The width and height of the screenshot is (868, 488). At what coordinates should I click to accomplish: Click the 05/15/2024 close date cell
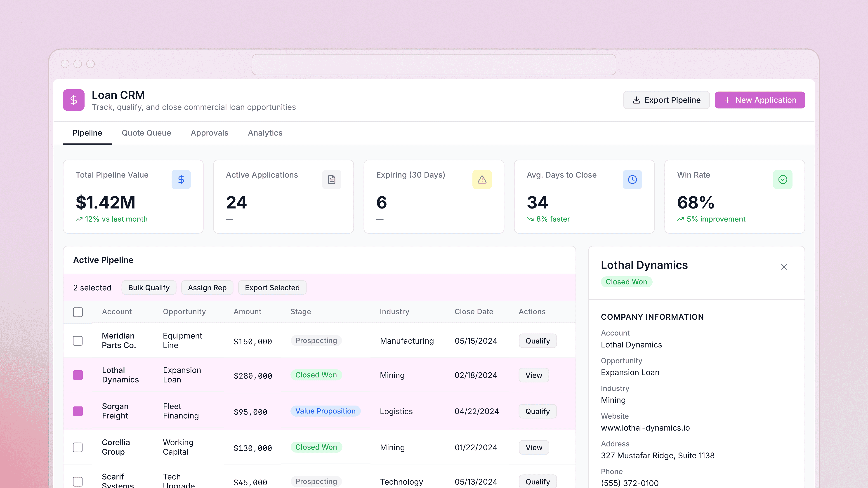(476, 341)
